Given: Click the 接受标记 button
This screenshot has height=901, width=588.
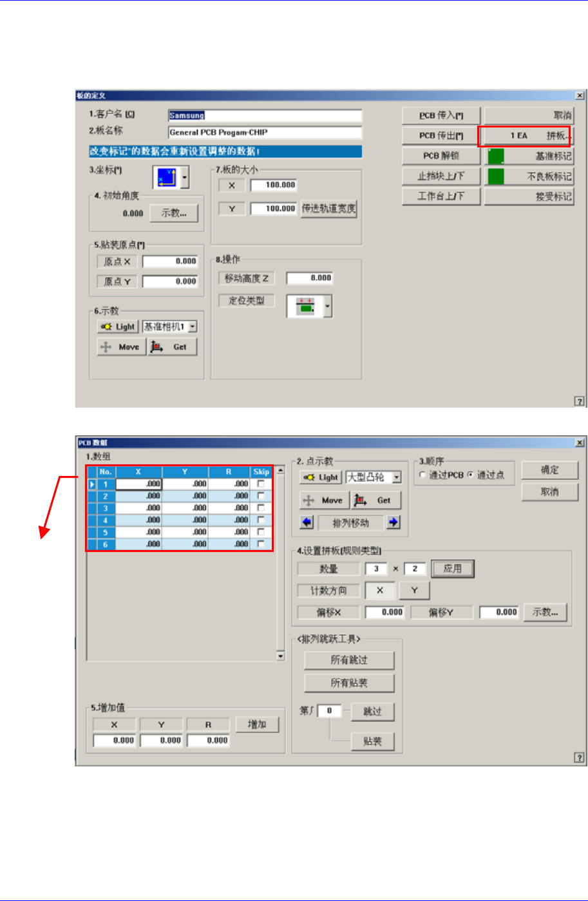Looking at the screenshot, I should point(529,196).
